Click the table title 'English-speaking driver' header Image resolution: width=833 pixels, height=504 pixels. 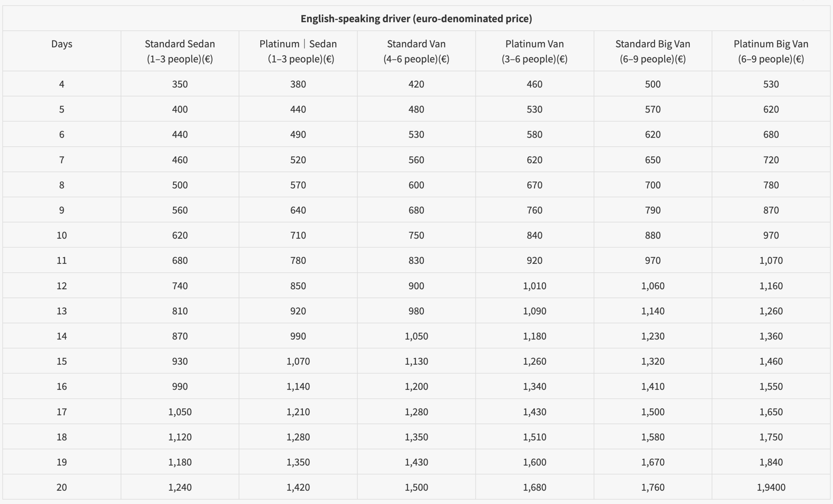pyautogui.click(x=416, y=19)
